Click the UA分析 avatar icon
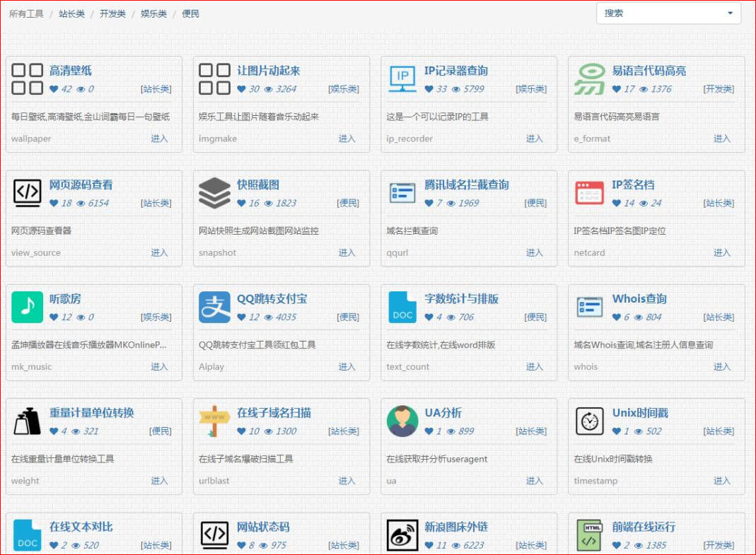This screenshot has height=555, width=756. [402, 421]
